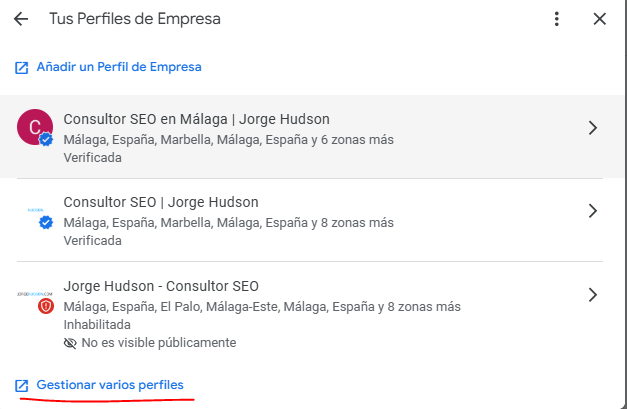
Task: Click the external-link icon beside Añadir un Perfil
Action: point(22,67)
